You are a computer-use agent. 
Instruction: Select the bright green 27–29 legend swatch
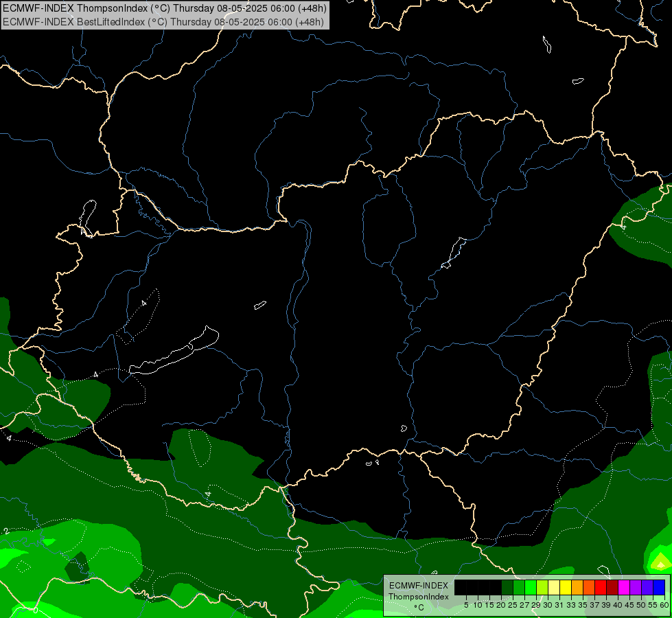pos(531,587)
